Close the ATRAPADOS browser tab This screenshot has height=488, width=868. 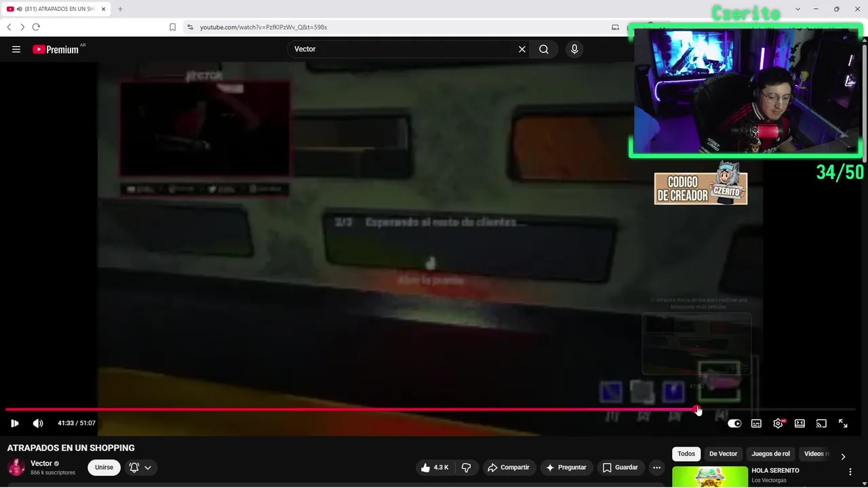point(103,9)
